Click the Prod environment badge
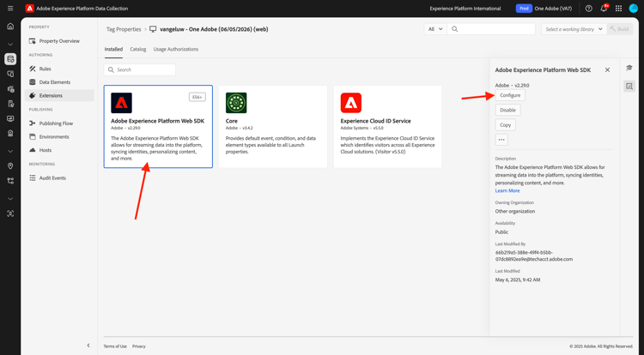This screenshot has height=355, width=644. [x=524, y=9]
